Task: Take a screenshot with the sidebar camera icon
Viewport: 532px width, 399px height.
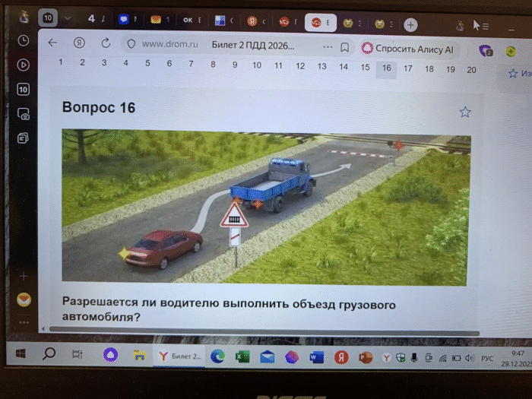Action: pos(24,114)
